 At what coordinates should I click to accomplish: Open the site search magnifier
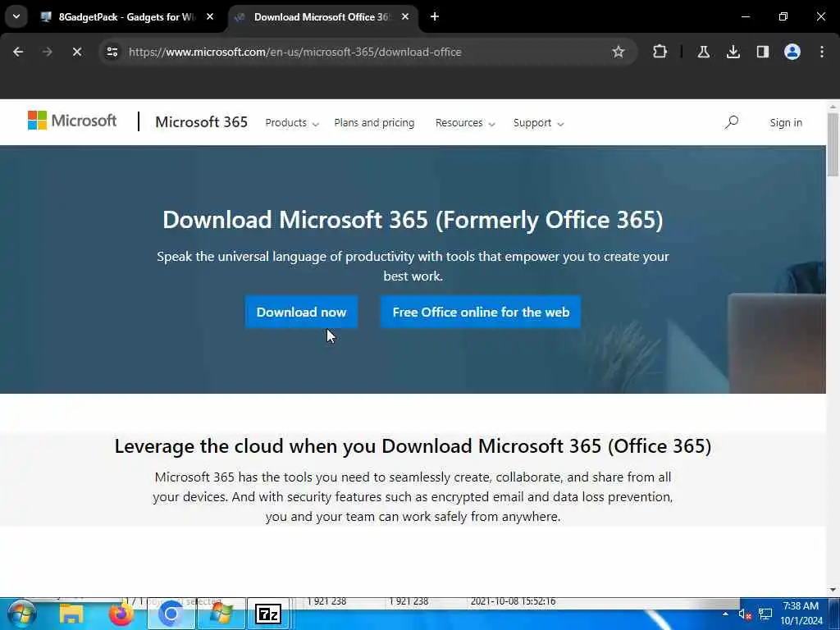(731, 122)
